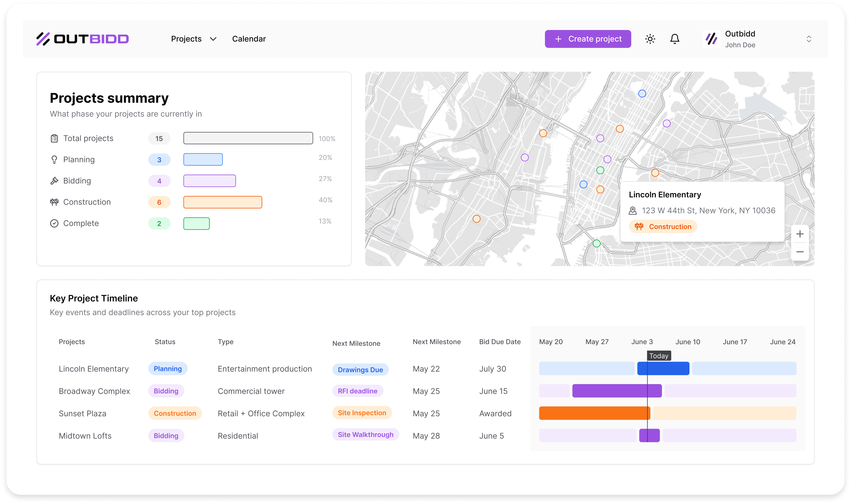Click the Site Walkthrough milestone tag
This screenshot has width=851, height=504.
click(x=365, y=434)
